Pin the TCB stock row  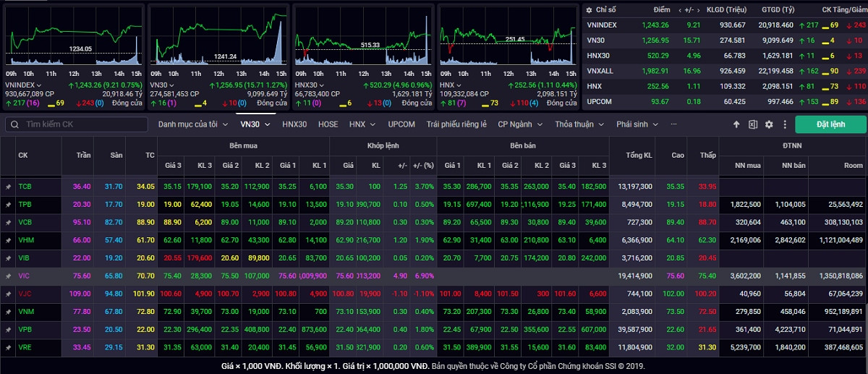point(8,187)
